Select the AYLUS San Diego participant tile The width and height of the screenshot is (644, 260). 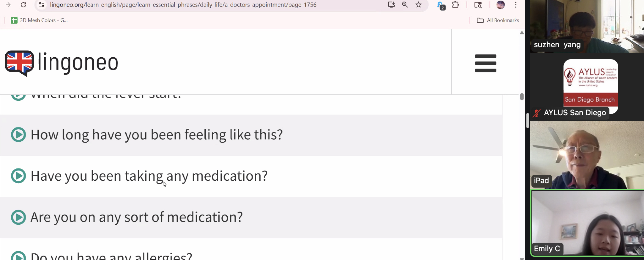coord(587,87)
